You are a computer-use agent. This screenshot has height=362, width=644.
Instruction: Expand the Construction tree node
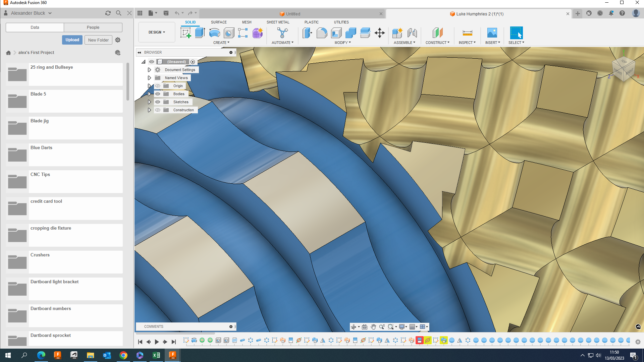[150, 110]
